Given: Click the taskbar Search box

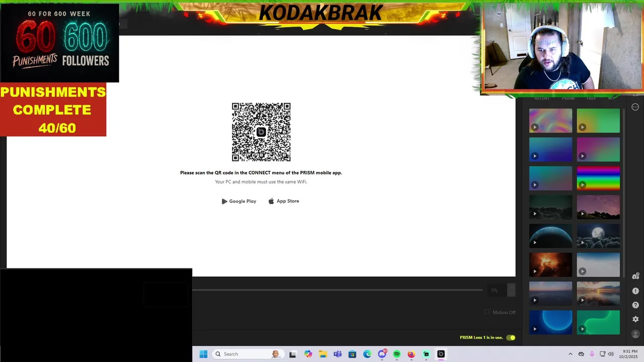Looking at the screenshot, I should tap(249, 354).
